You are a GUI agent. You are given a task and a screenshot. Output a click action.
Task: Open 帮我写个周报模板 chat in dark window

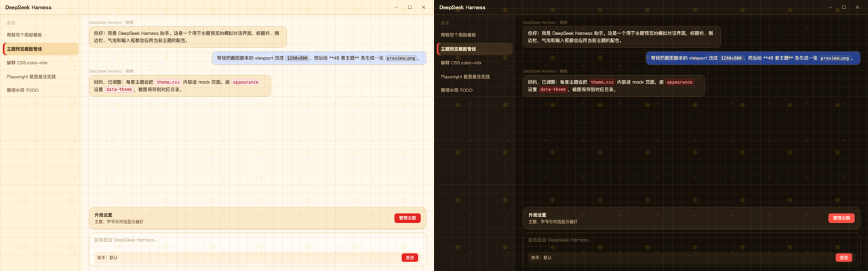click(x=475, y=35)
